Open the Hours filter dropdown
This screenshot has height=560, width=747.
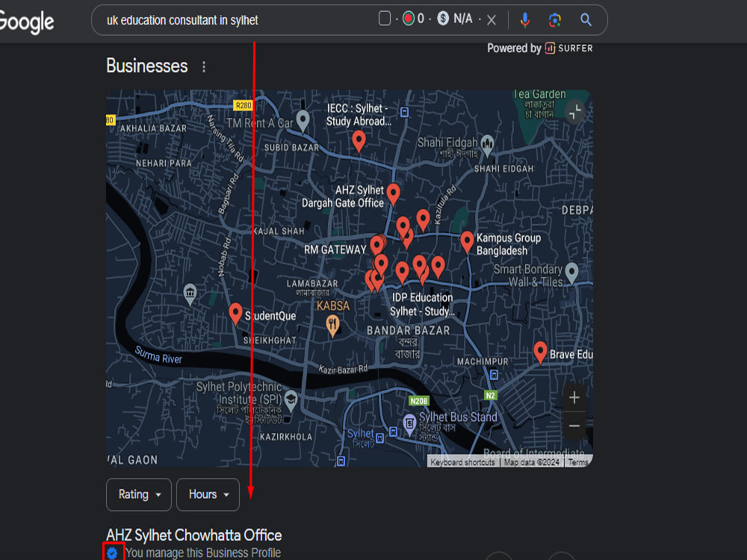pyautogui.click(x=208, y=494)
